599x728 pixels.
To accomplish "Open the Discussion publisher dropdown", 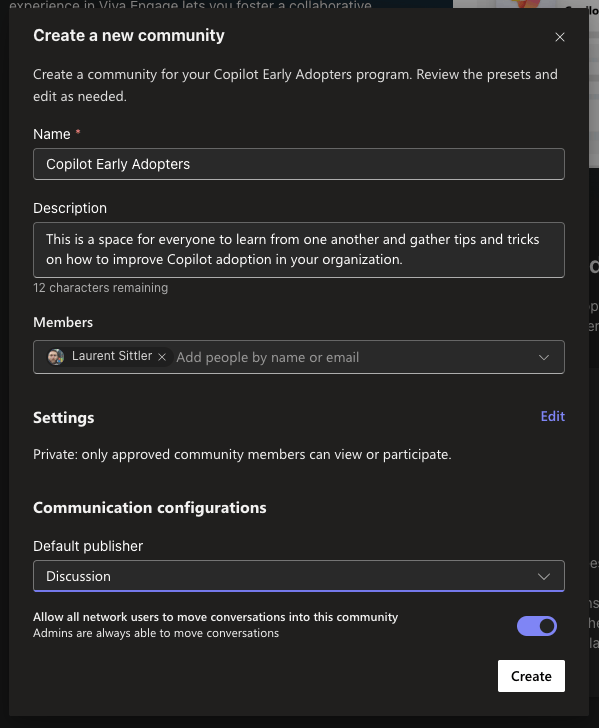I will [x=299, y=576].
